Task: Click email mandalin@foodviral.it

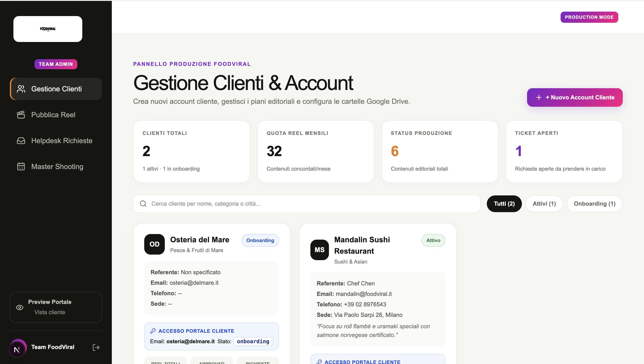Action: 364,294
